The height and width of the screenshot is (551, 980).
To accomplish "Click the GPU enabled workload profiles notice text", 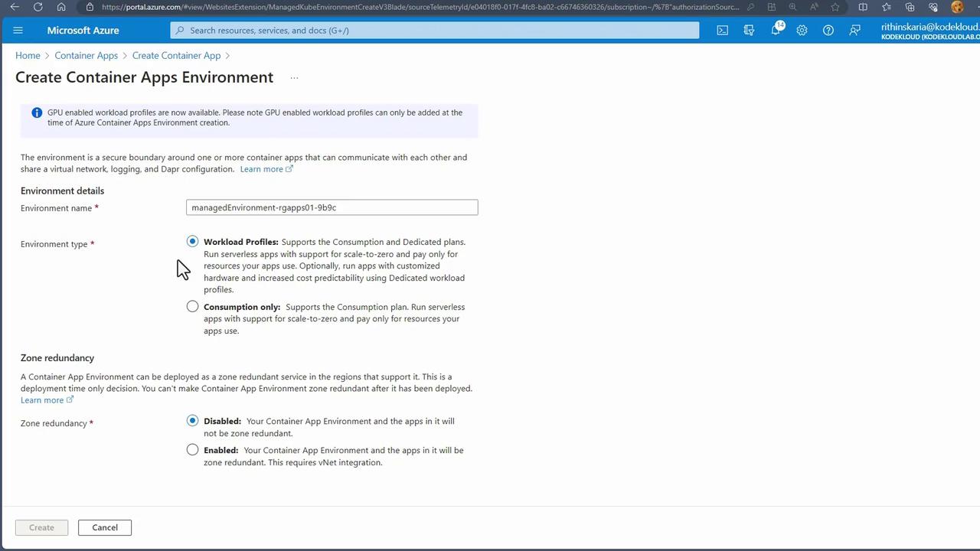I will pyautogui.click(x=255, y=117).
